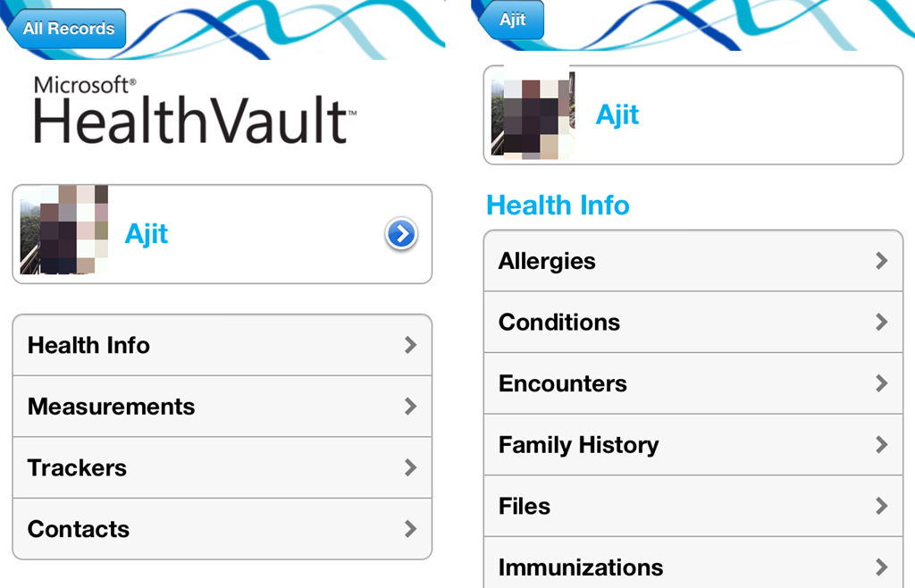The image size is (915, 588).
Task: Click the Microsoft HealthVault logo
Action: coord(195,111)
